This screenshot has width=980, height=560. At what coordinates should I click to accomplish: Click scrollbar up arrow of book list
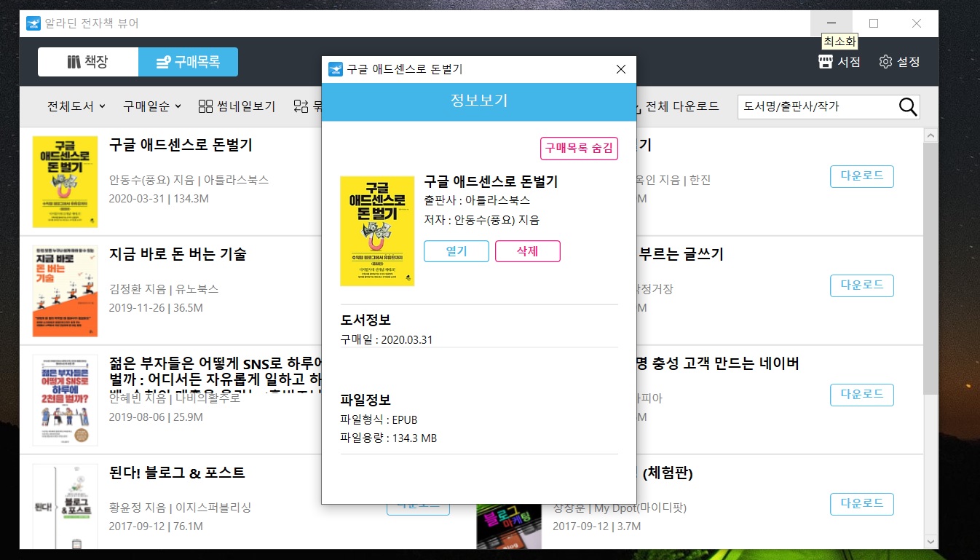pyautogui.click(x=930, y=135)
